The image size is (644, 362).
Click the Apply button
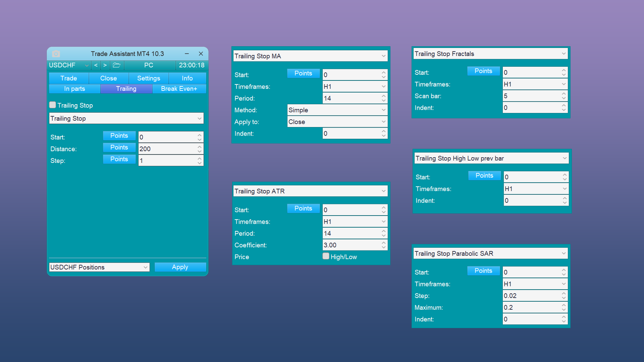point(180,267)
